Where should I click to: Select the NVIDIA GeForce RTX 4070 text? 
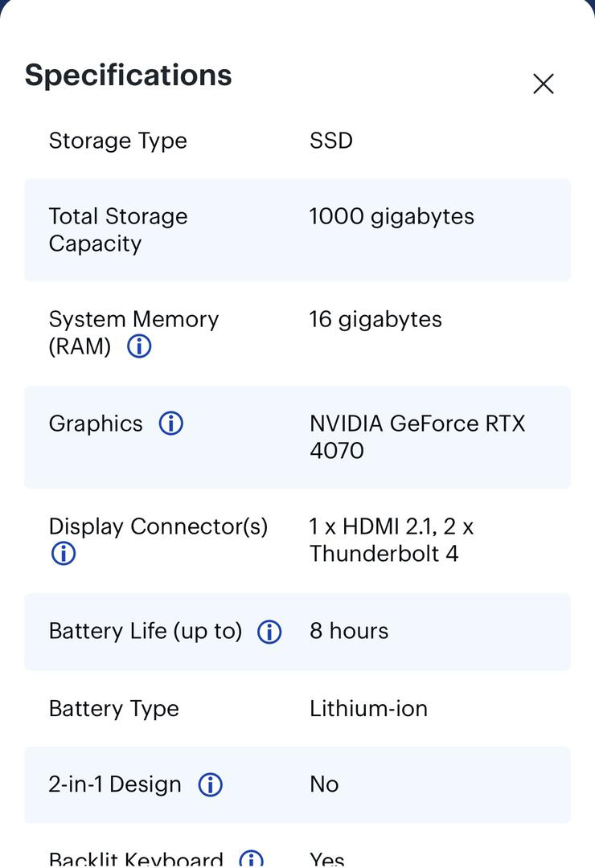pyautogui.click(x=416, y=436)
